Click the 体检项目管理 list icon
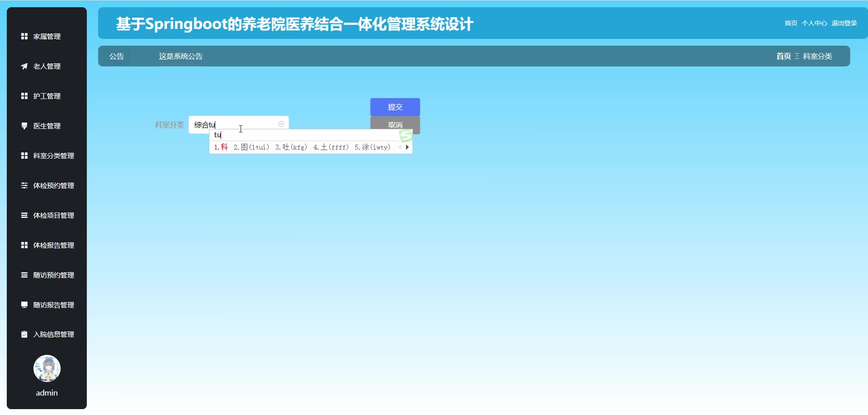This screenshot has width=868, height=415. point(24,215)
